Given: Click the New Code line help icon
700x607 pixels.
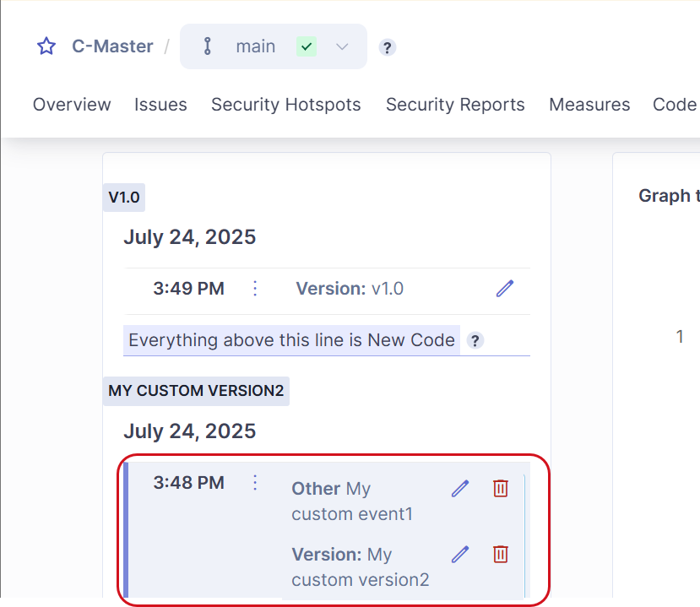Looking at the screenshot, I should 475,340.
